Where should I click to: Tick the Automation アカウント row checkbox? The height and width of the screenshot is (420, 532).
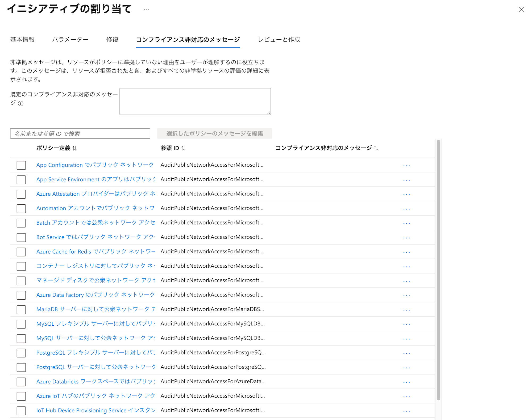pyautogui.click(x=21, y=208)
